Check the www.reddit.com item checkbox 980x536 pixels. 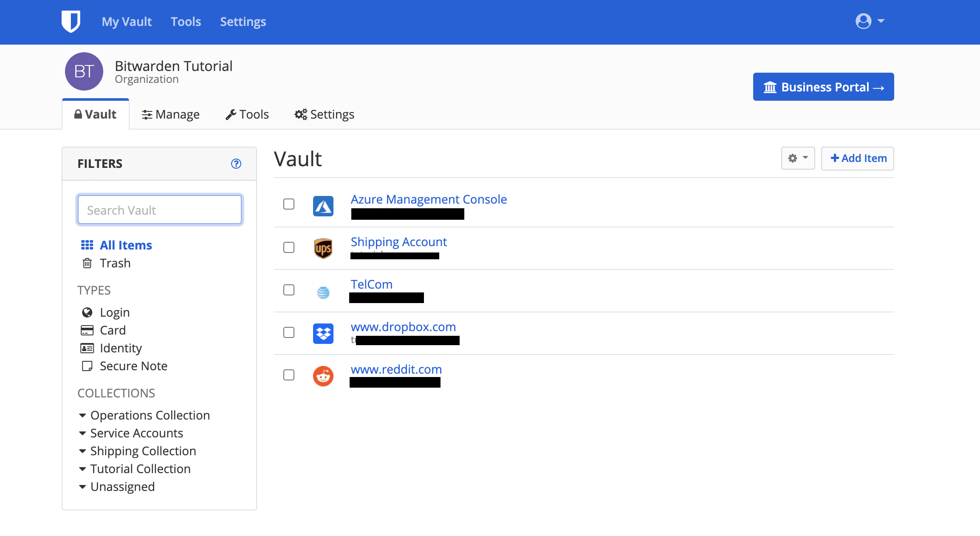click(288, 375)
